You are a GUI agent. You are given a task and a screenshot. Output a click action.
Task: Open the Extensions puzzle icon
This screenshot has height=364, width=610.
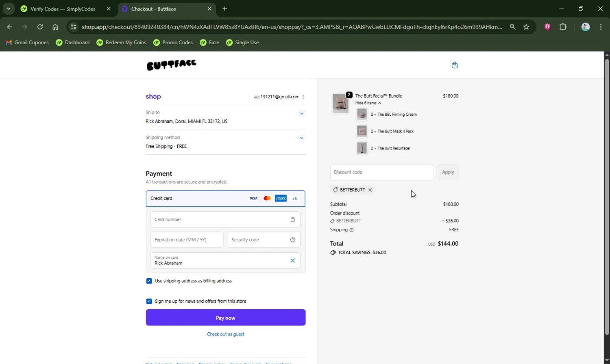563,27
